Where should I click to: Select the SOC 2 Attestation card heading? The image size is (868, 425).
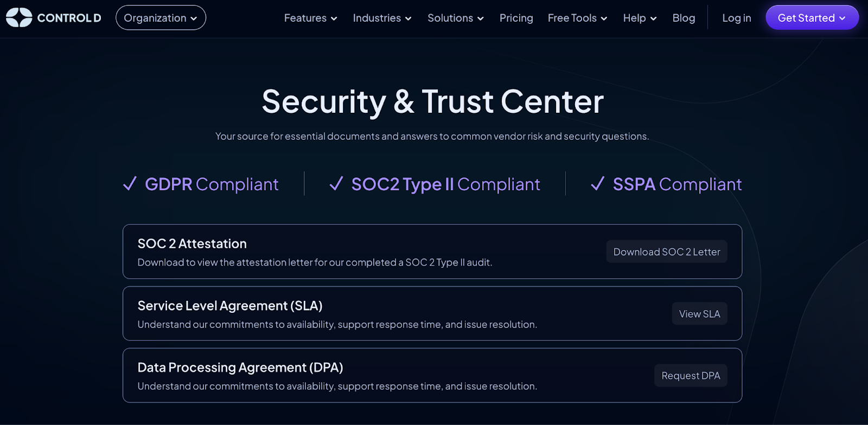pos(192,244)
